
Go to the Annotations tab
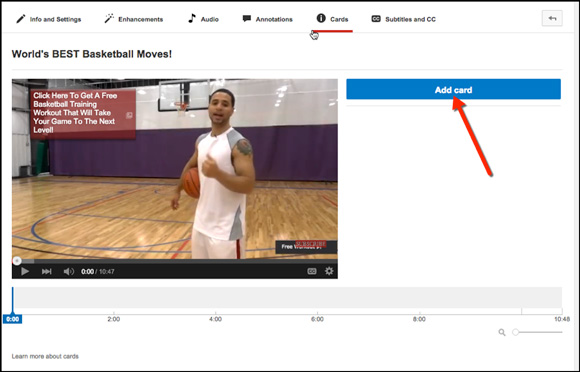click(x=267, y=19)
